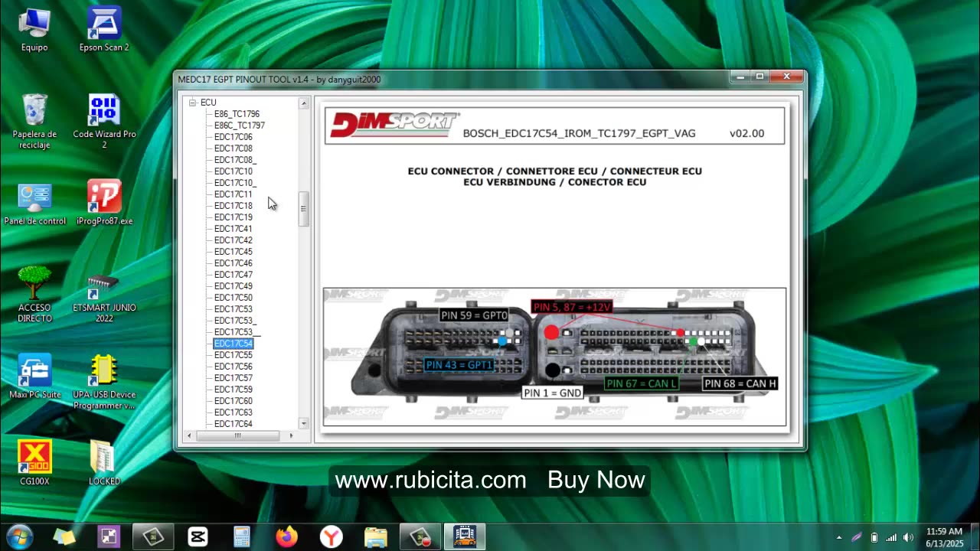This screenshot has height=551, width=980.
Task: Launch Yandex browser from the taskbar
Action: 331,536
